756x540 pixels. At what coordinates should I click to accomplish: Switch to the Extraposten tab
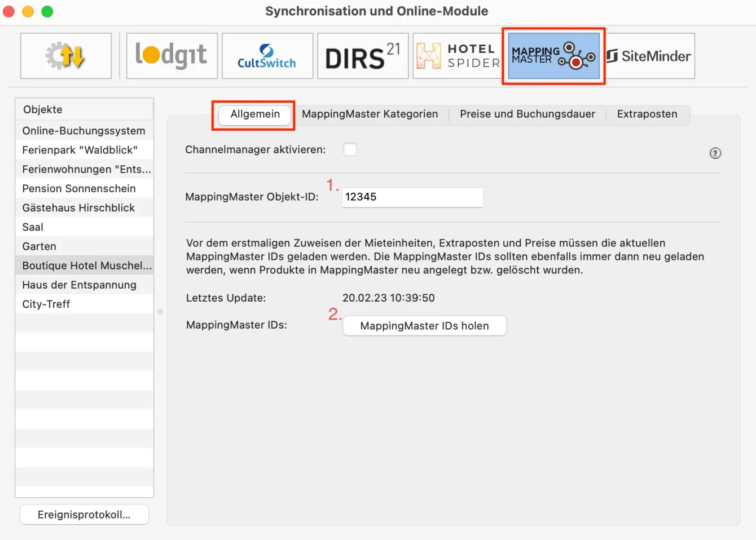[647, 114]
